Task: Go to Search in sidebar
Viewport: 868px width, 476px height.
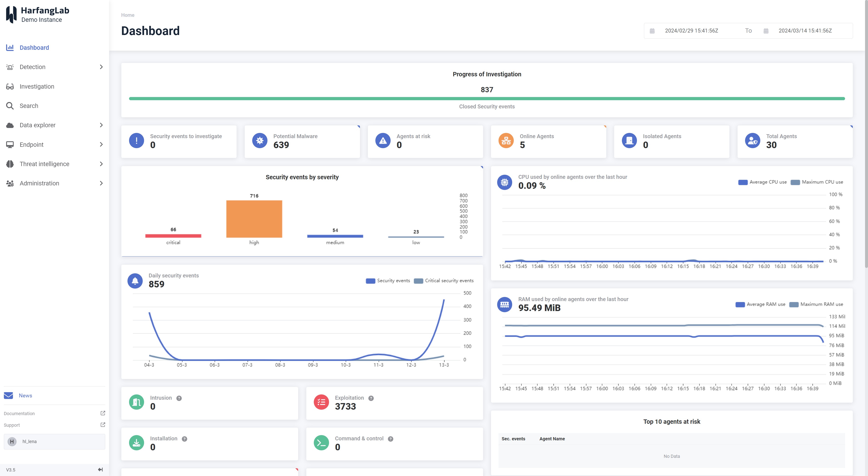Action: pyautogui.click(x=29, y=106)
